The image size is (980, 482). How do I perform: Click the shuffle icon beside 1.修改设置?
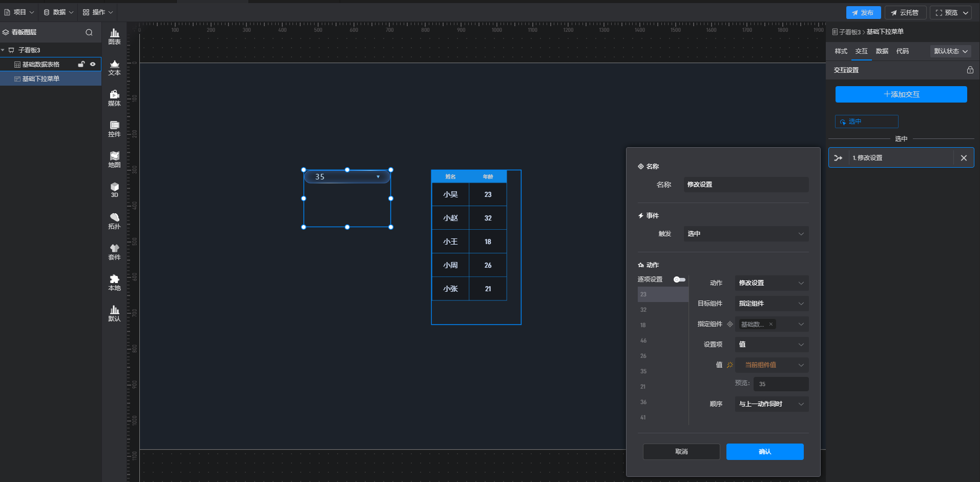tap(838, 158)
